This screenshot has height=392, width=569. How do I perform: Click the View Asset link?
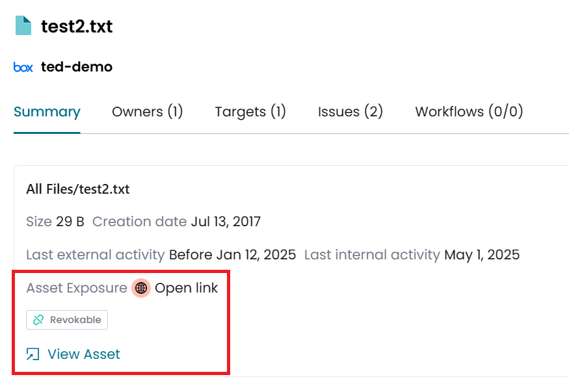[x=84, y=354]
